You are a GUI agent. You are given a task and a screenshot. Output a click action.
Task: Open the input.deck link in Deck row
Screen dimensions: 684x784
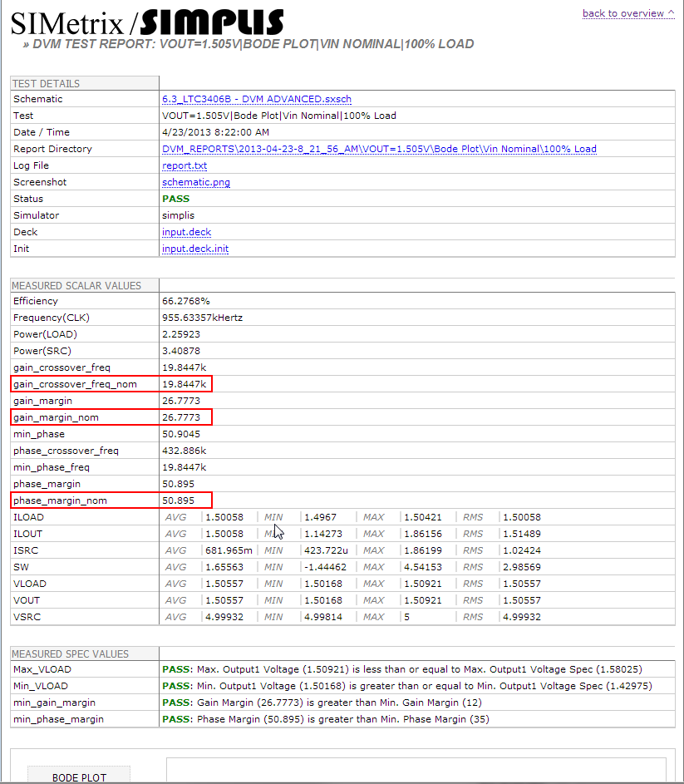187,232
